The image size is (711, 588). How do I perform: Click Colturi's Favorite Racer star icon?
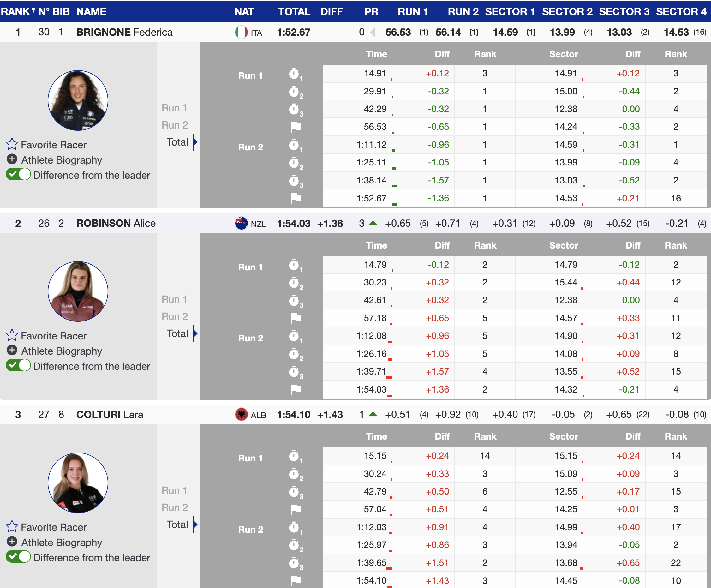12,527
